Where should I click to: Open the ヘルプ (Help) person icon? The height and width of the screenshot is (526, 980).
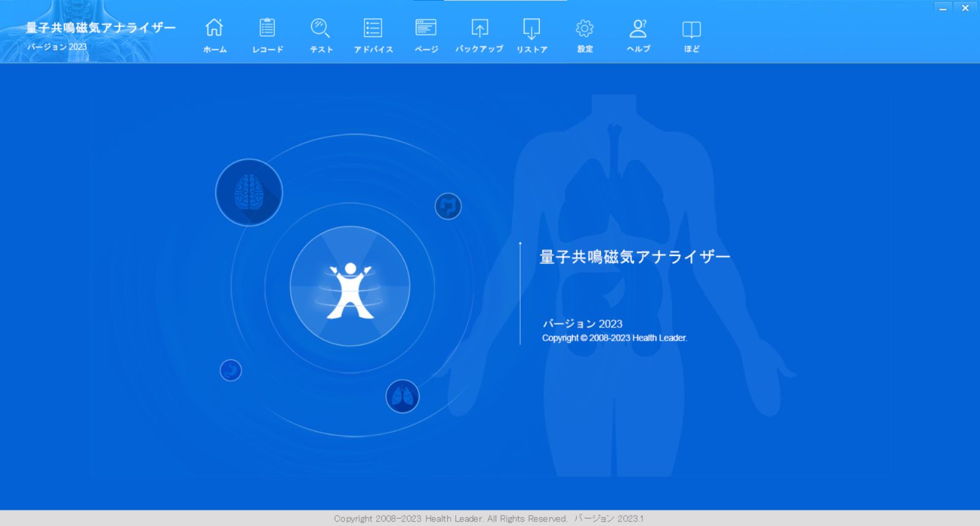[638, 29]
